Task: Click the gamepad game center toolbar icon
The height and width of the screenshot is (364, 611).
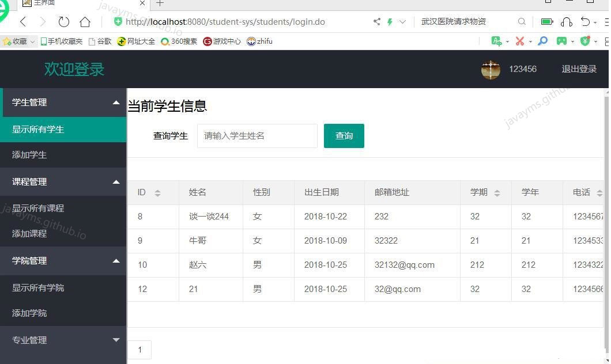Action: click(x=561, y=41)
